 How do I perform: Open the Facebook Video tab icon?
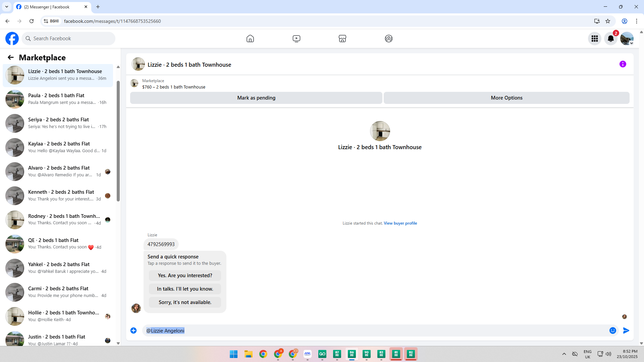(296, 39)
